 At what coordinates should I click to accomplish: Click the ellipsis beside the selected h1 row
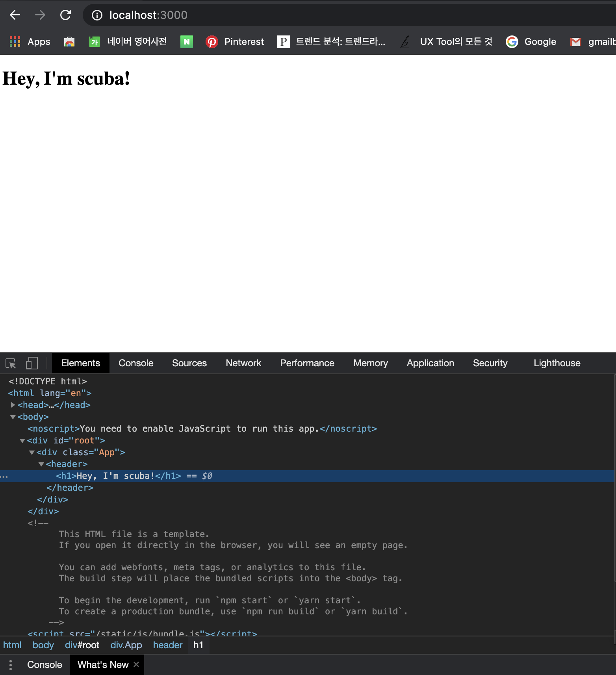click(4, 477)
